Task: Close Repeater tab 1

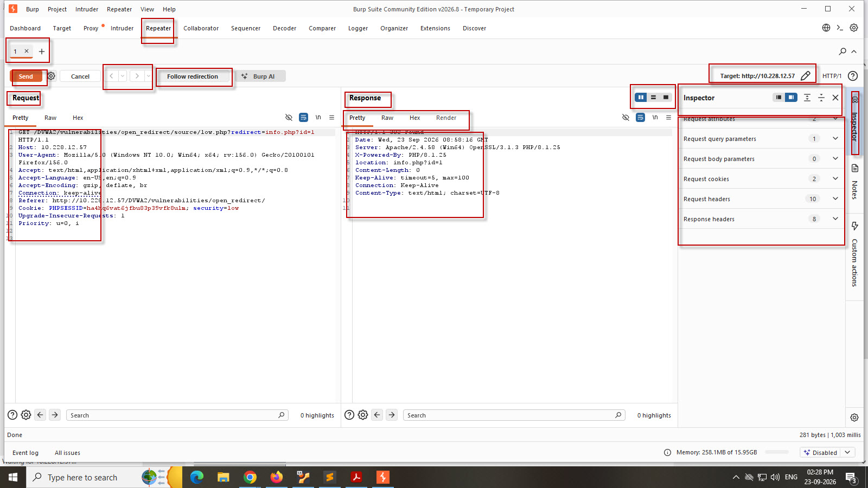Action: (27, 51)
